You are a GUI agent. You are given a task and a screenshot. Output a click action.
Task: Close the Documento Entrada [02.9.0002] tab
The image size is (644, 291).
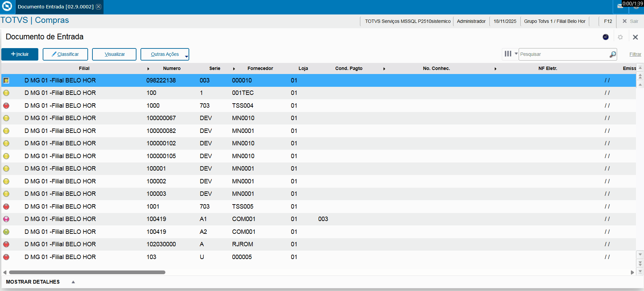pos(98,7)
